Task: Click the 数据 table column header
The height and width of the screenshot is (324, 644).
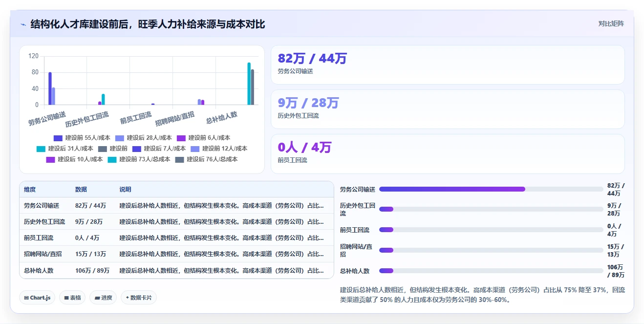Action: [81, 190]
